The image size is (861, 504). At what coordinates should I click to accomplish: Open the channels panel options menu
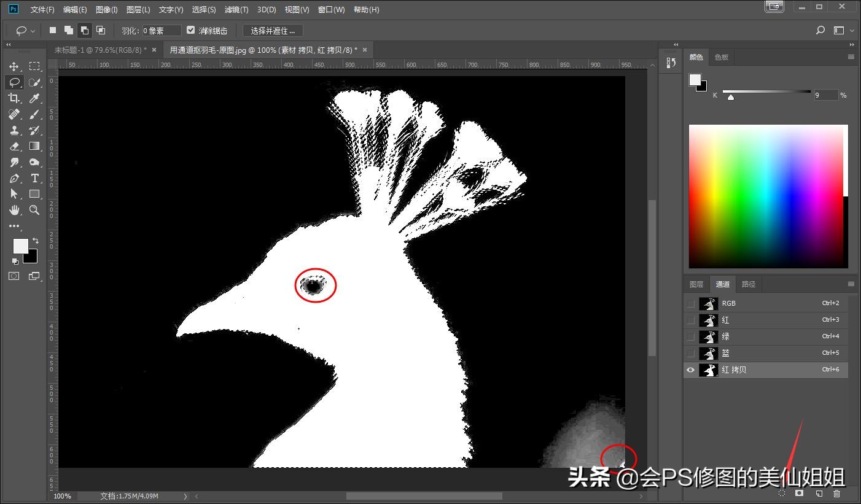pyautogui.click(x=851, y=284)
